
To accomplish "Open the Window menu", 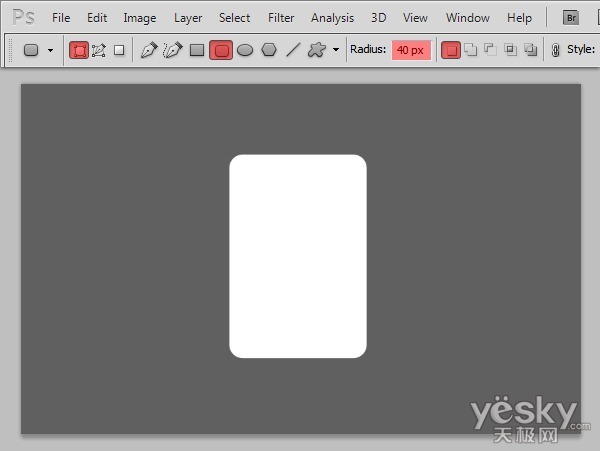I will pyautogui.click(x=468, y=18).
